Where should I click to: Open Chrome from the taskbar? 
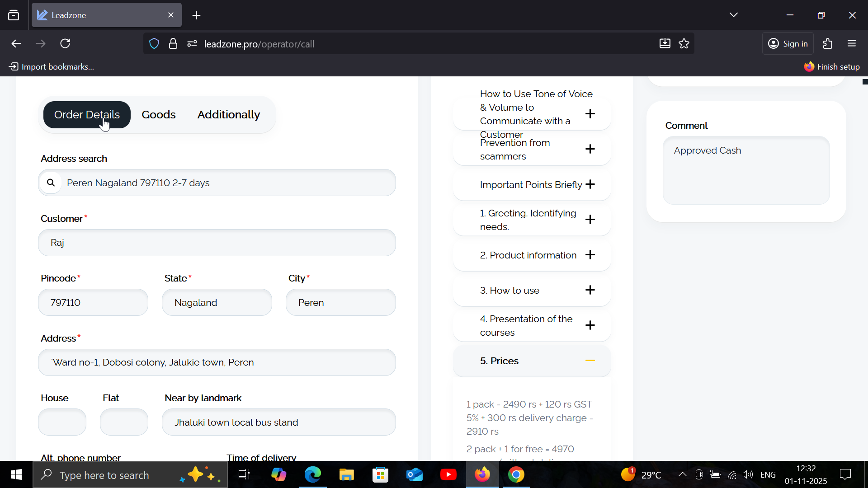coord(516,475)
